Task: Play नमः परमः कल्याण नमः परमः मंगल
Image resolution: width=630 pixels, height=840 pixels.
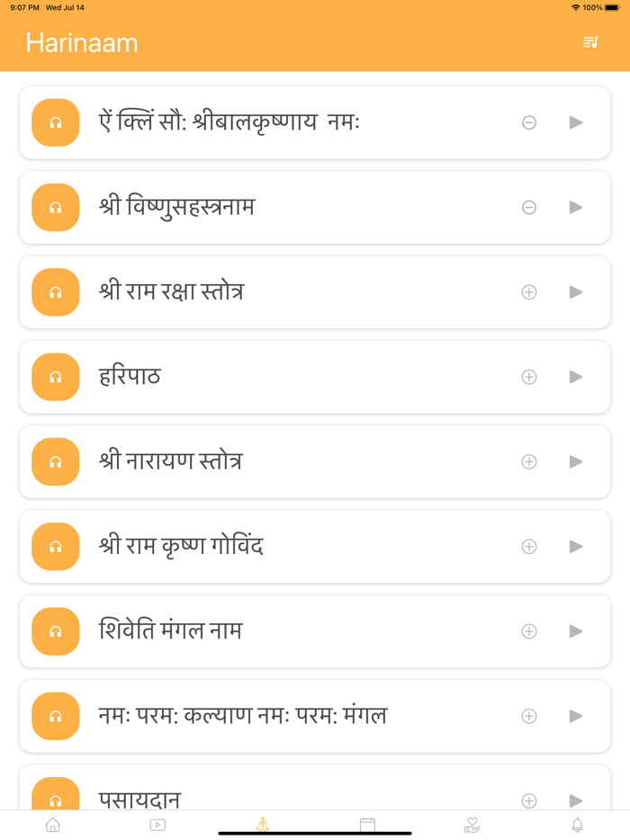Action: (x=576, y=716)
